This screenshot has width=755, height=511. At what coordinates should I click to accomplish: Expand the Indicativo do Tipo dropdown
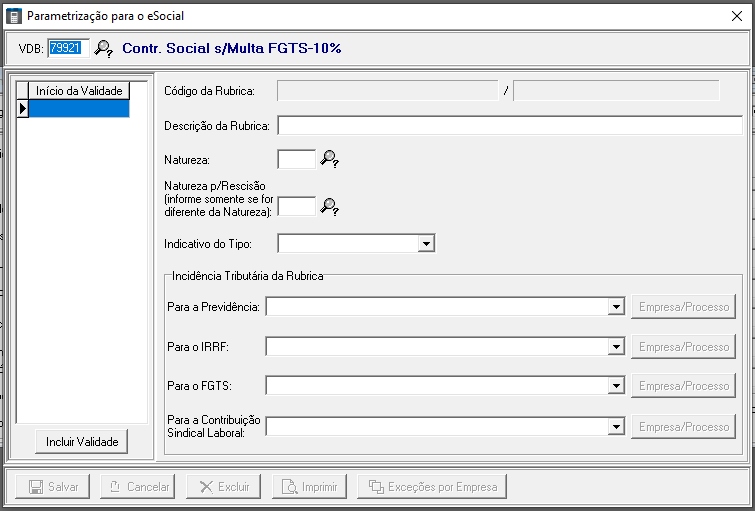click(x=426, y=243)
